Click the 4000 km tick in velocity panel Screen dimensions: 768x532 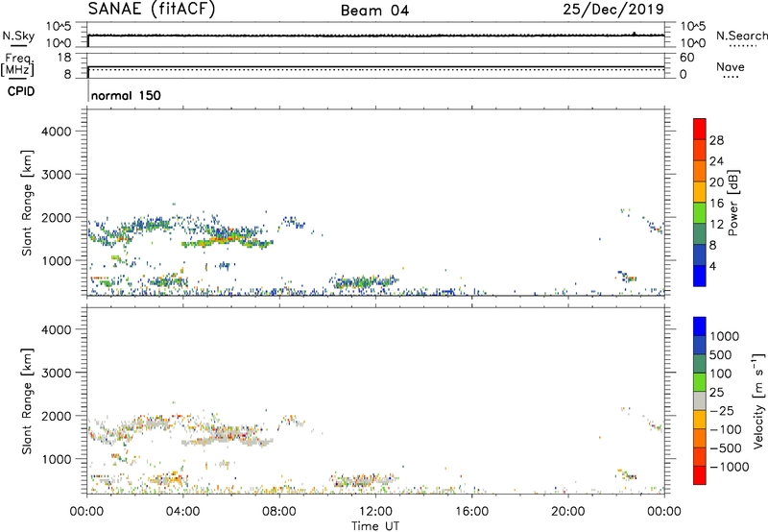pos(57,329)
